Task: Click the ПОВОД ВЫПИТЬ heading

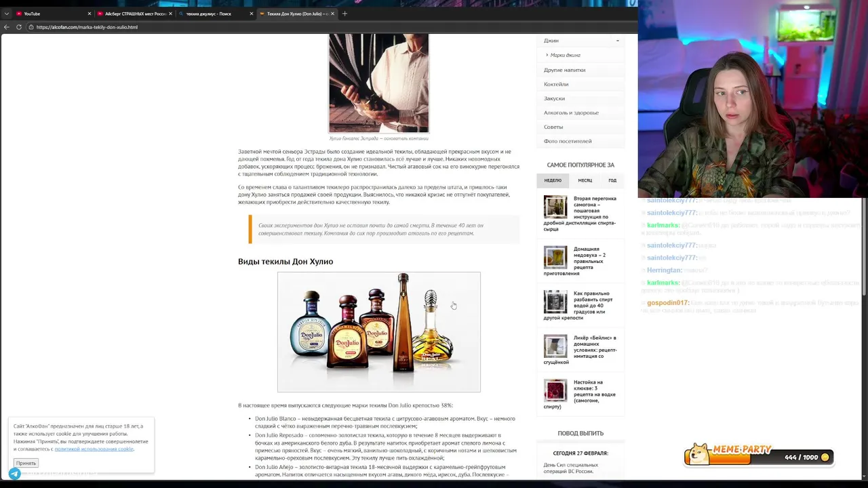Action: pos(580,433)
